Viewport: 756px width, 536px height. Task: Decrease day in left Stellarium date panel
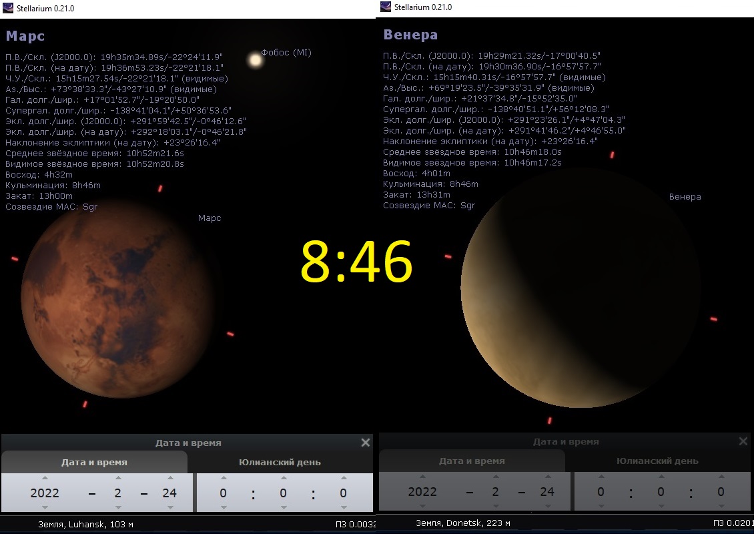tap(170, 507)
